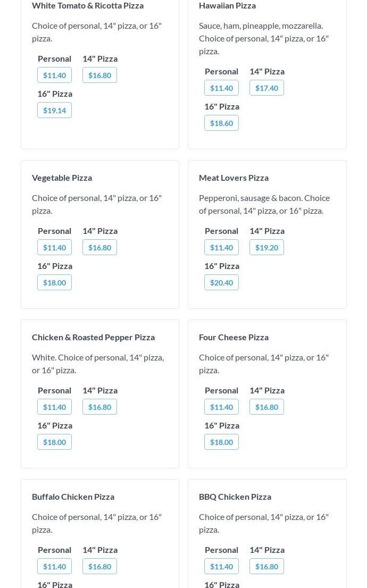Select $18.00 16" Chicken & Roasted Pepper Pizza
The image size is (367, 588).
click(x=54, y=442)
